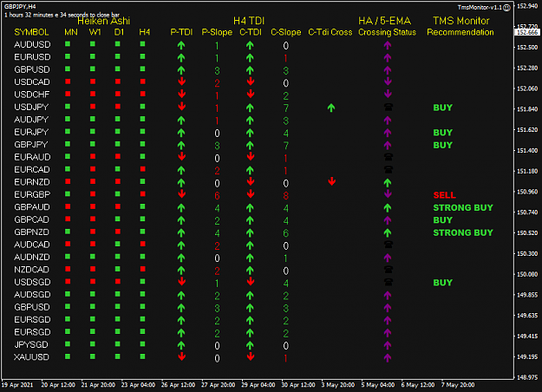The height and width of the screenshot is (392, 542).
Task: Click GBPNZD's green Crossing Status arrow
Action: pyautogui.click(x=388, y=232)
